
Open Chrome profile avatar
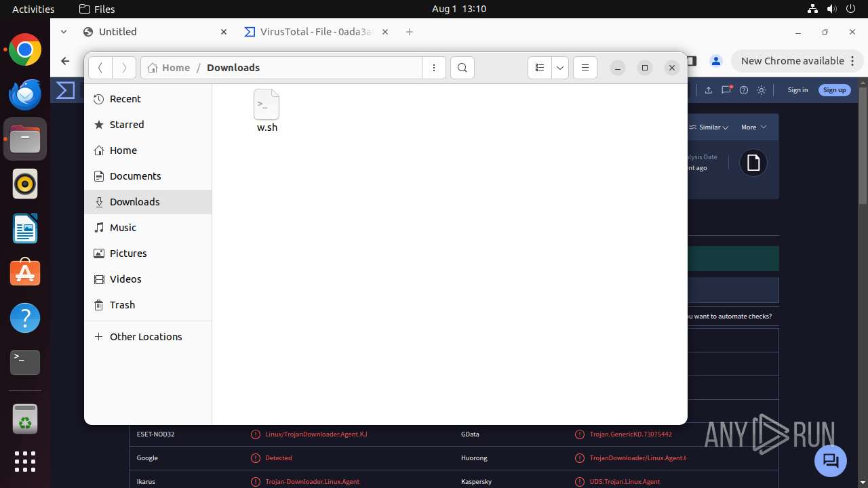(716, 61)
